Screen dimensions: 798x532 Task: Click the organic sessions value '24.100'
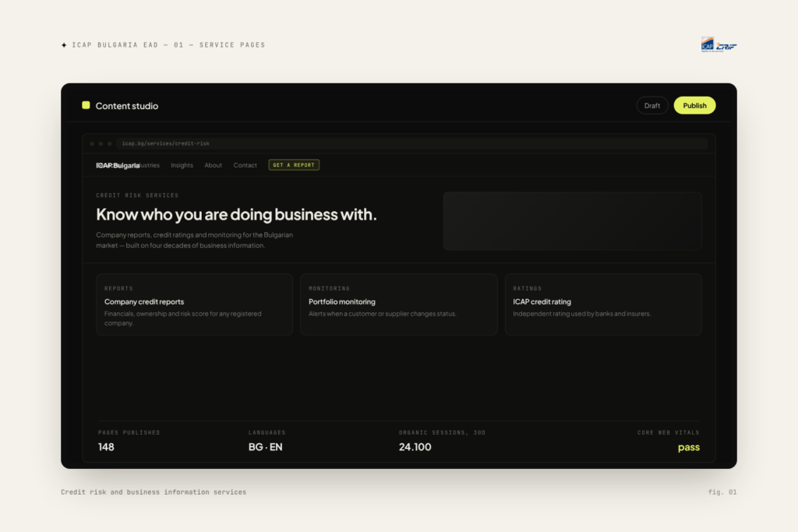point(415,447)
